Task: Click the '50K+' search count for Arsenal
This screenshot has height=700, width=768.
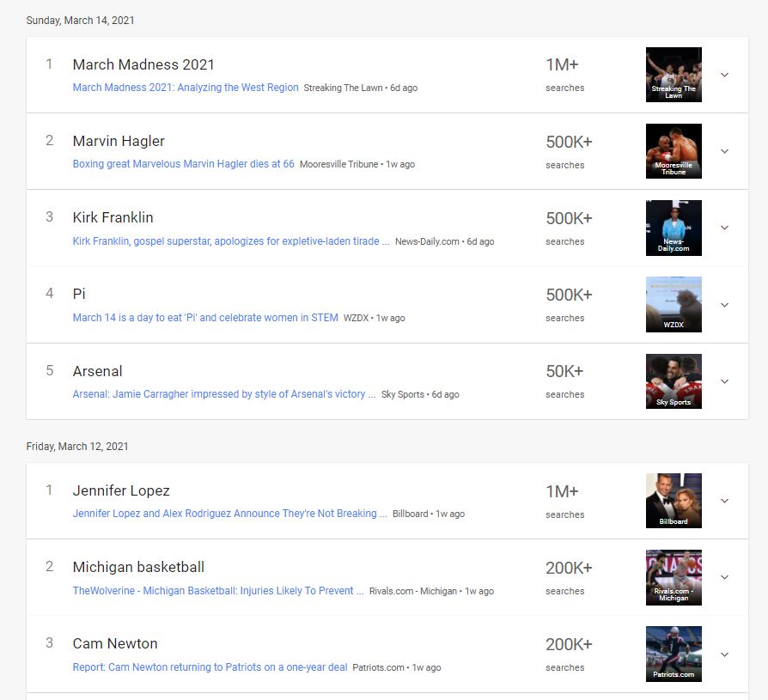Action: coord(564,371)
